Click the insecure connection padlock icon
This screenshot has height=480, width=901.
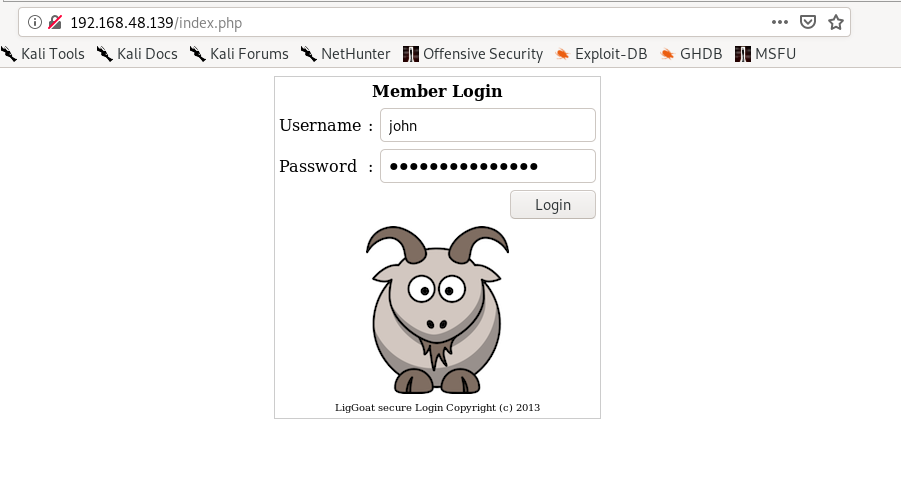(x=55, y=22)
